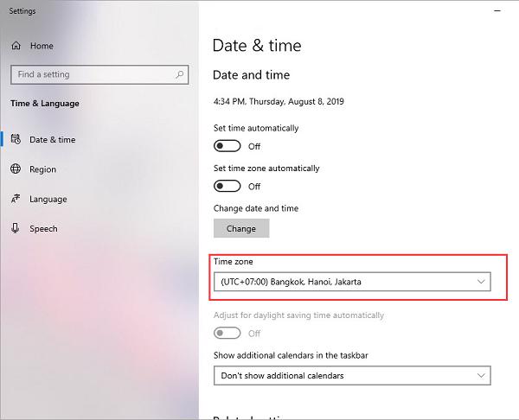This screenshot has width=519, height=420.
Task: Turn on Set time zone automatically
Action: (227, 186)
